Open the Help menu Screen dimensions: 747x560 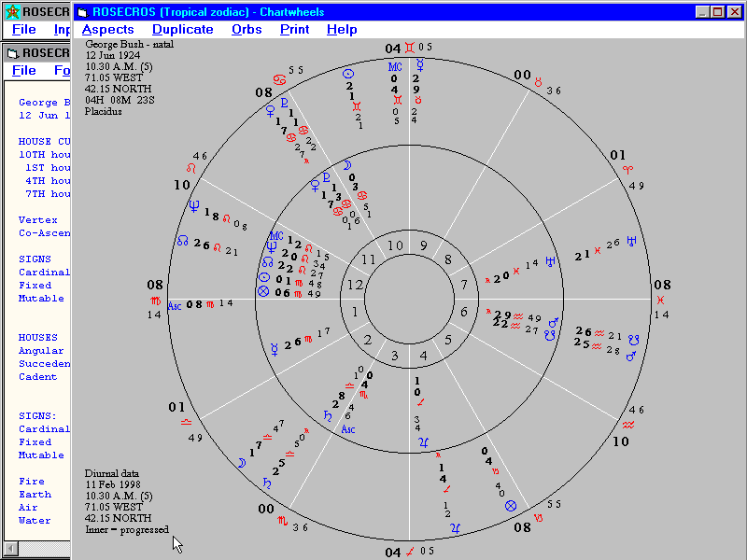[342, 29]
